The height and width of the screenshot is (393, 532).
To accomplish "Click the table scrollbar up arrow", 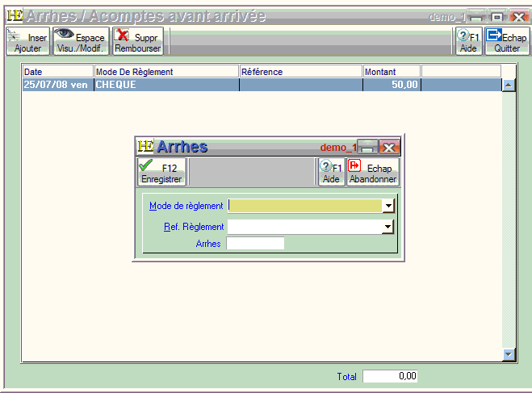I will point(509,85).
